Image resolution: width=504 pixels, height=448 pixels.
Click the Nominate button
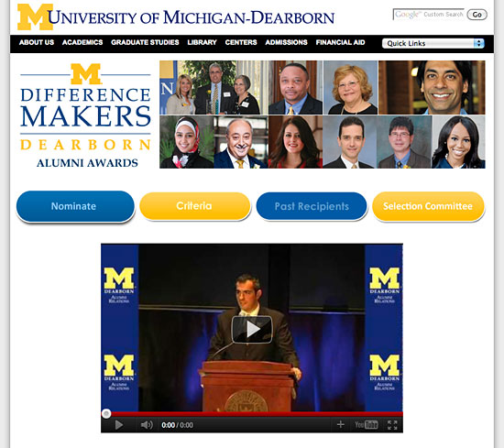(75, 206)
